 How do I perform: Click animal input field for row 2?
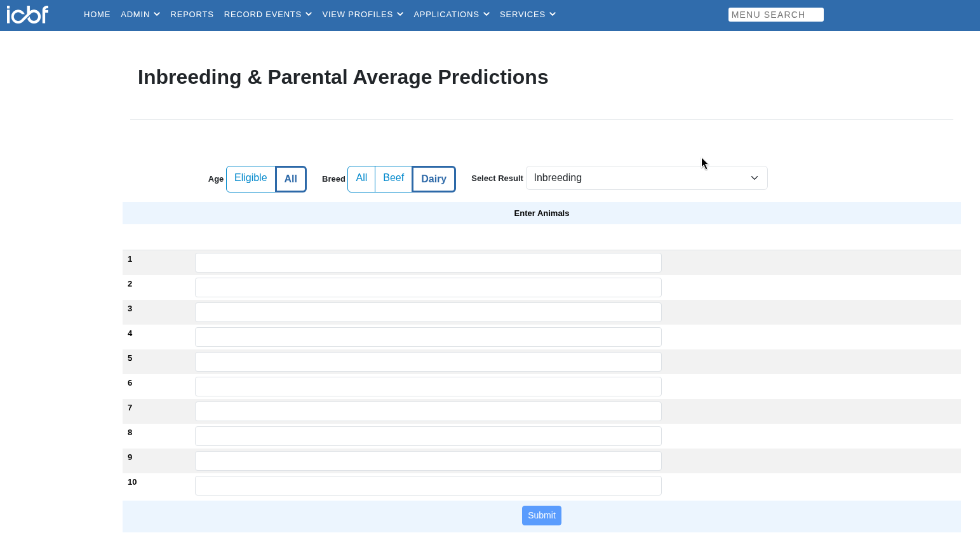tap(428, 287)
